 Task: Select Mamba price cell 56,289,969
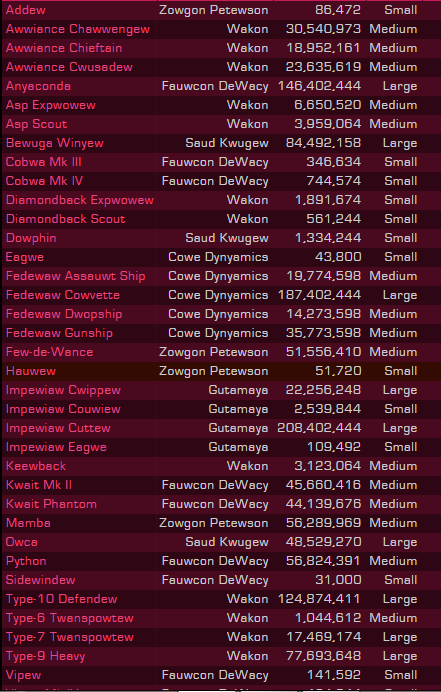[x=323, y=523]
